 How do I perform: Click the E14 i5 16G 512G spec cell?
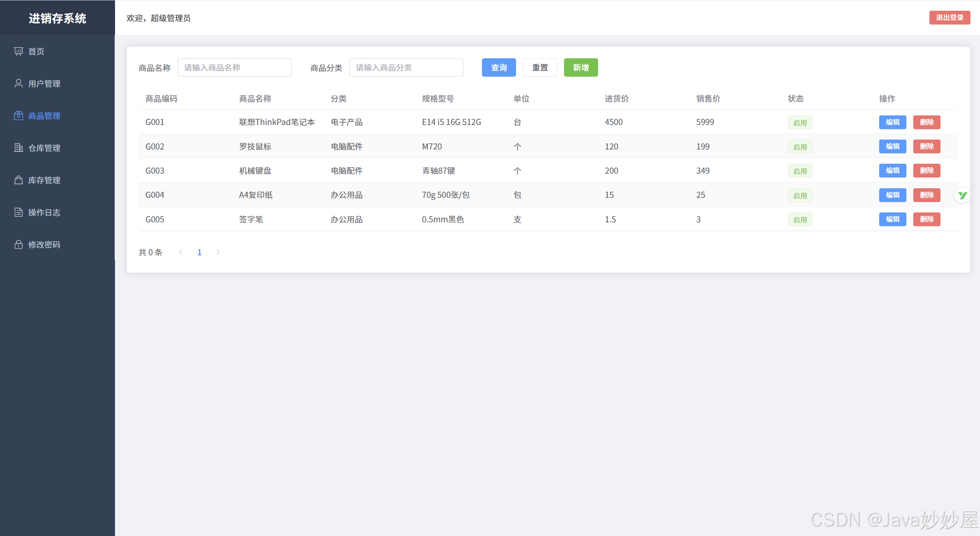click(x=451, y=122)
